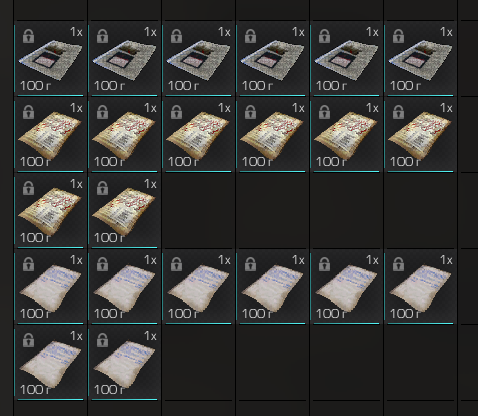Toggle lock on second gray packet, top row
The height and width of the screenshot is (416, 478).
(102, 36)
